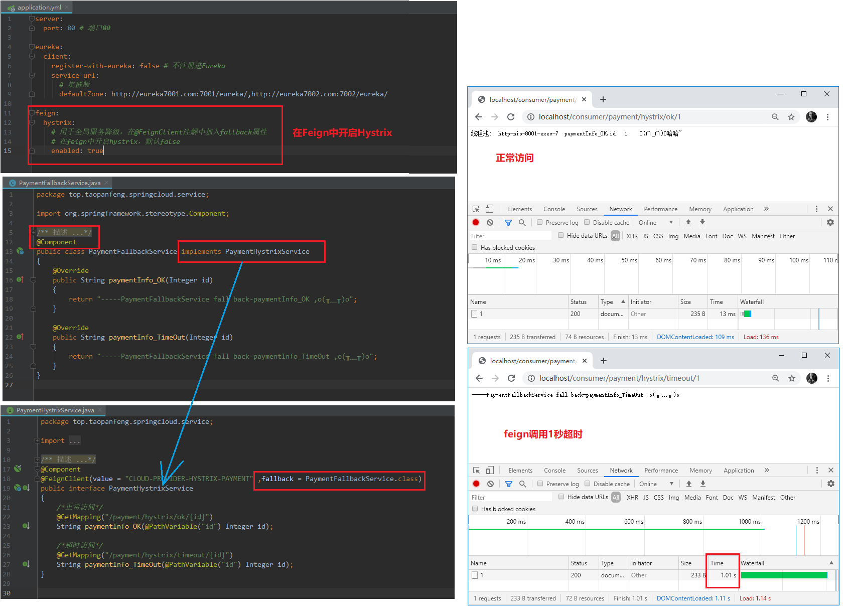Image resolution: width=846 pixels, height=616 pixels.
Task: Toggle Preserve log checkbox in top DevTools
Action: tap(540, 222)
